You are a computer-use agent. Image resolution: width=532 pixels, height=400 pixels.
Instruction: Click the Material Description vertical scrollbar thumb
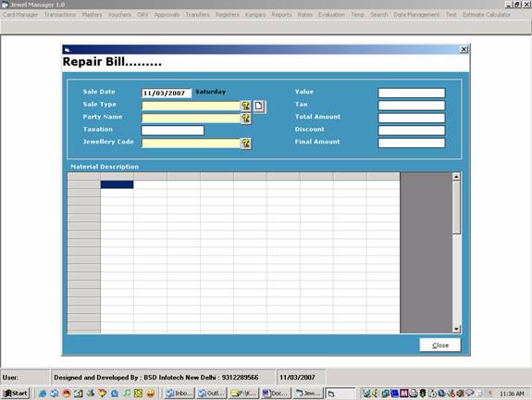pyautogui.click(x=456, y=207)
